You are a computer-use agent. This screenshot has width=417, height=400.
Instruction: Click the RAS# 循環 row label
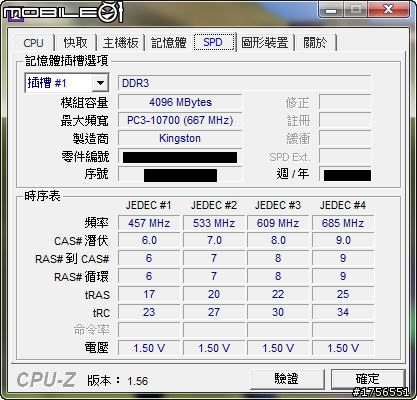point(81,277)
